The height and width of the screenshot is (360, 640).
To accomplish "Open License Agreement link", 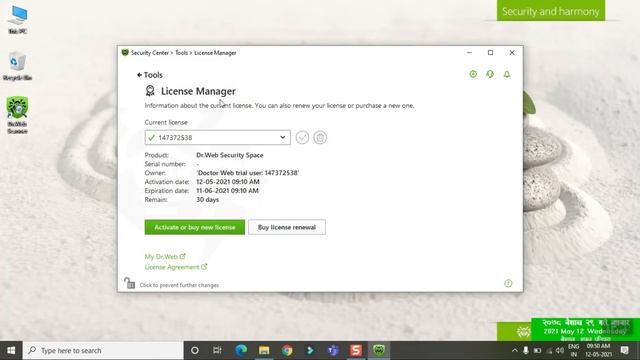I will coord(176,267).
